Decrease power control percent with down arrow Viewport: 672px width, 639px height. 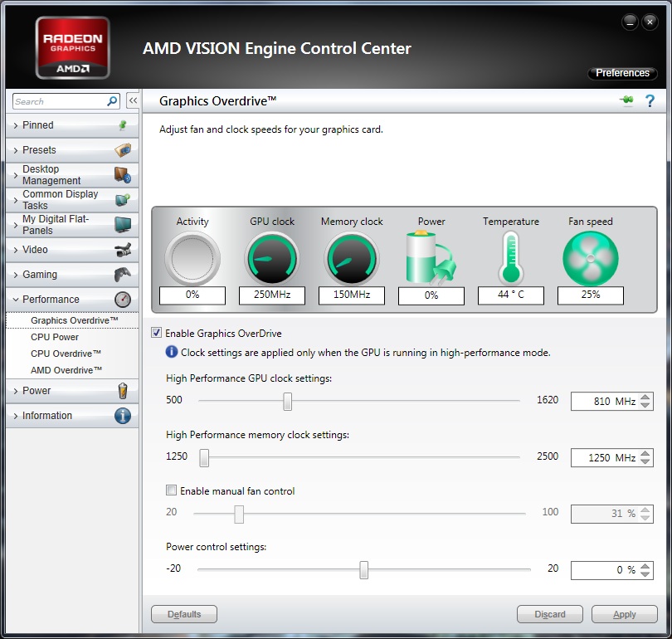click(645, 574)
